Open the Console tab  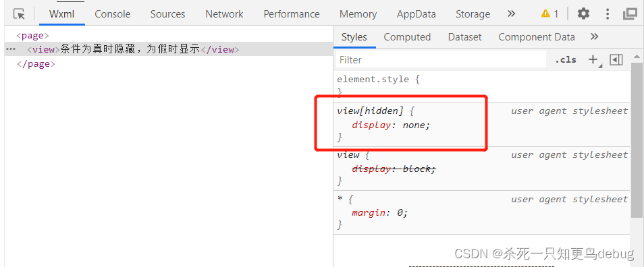tap(113, 14)
